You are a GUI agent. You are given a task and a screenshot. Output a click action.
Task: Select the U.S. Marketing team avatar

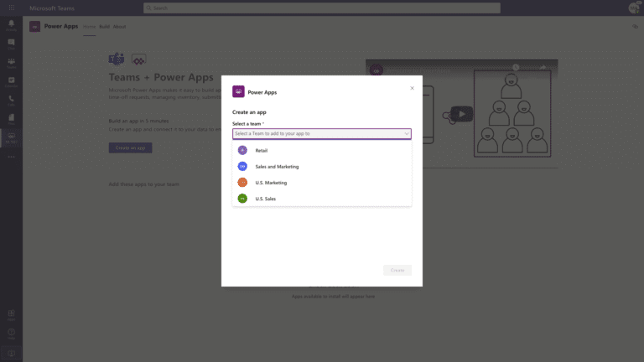click(242, 182)
